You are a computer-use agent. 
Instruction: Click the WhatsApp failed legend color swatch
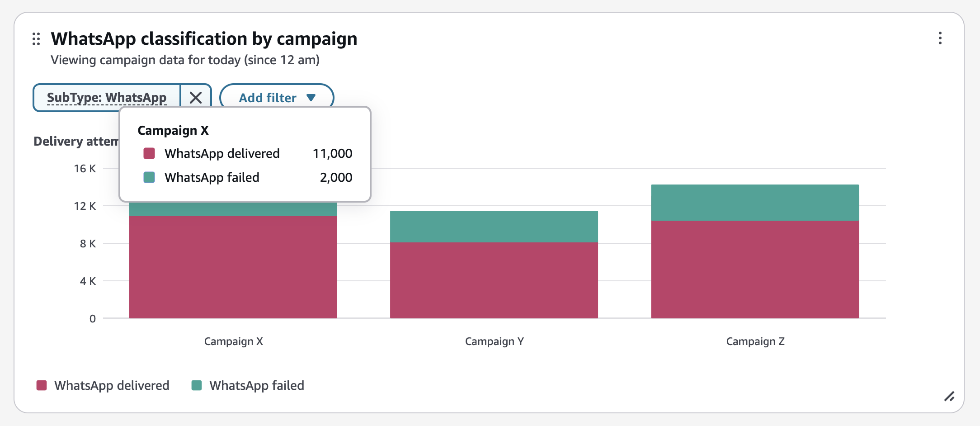click(197, 385)
